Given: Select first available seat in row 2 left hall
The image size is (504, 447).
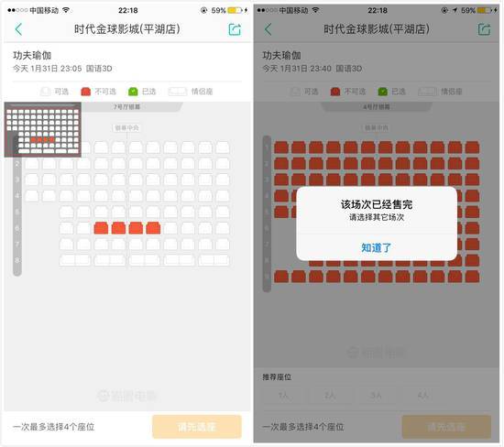Looking at the screenshot, I should tap(32, 164).
